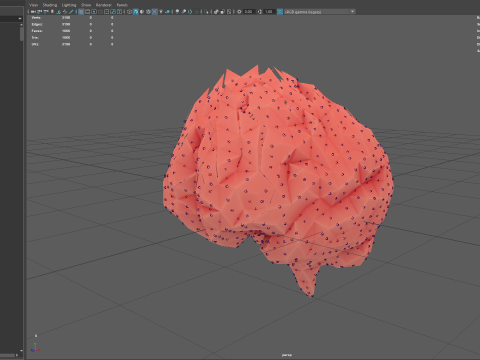The height and width of the screenshot is (360, 480).
Task: Click the X-Ray Active Components icon
Action: pyautogui.click(x=222, y=12)
